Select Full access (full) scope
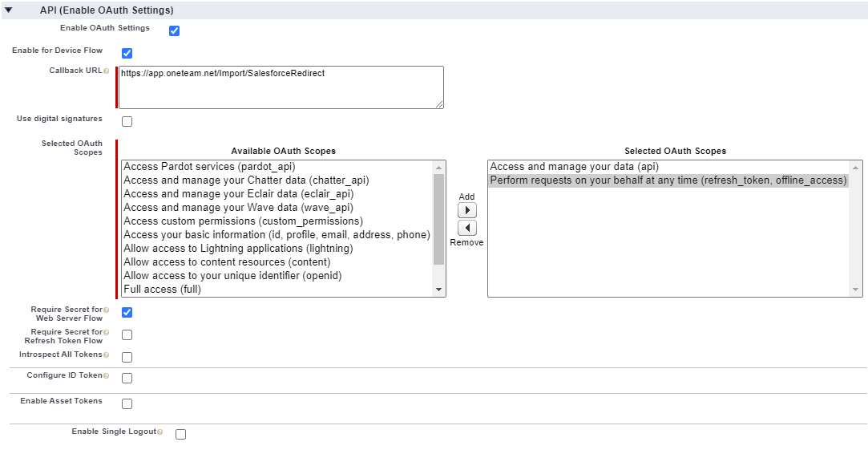Image resolution: width=868 pixels, height=458 pixels. (162, 289)
